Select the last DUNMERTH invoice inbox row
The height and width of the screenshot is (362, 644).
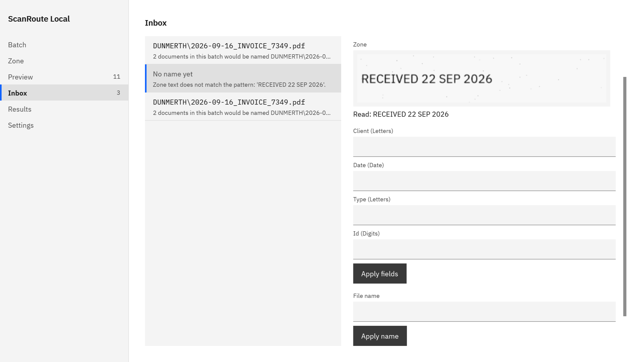click(243, 107)
